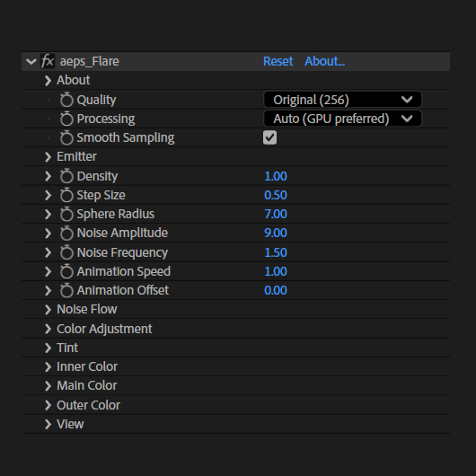This screenshot has height=476, width=476.
Task: Click the Density value 1.00
Action: 276,176
